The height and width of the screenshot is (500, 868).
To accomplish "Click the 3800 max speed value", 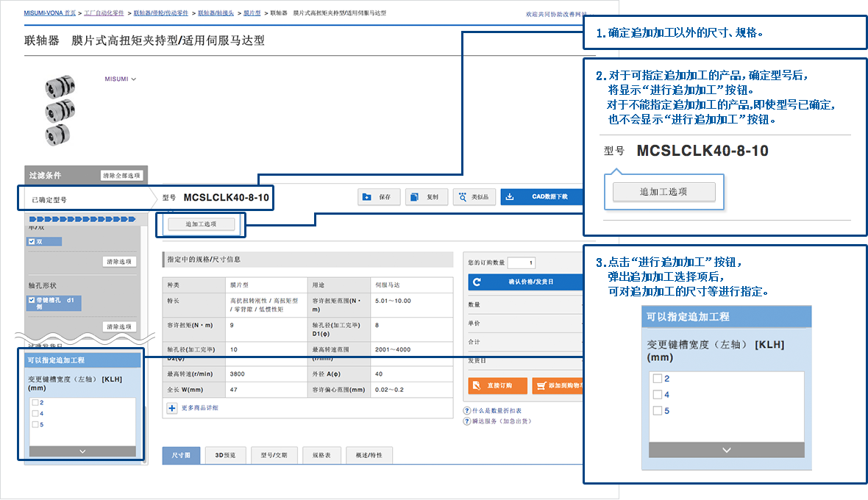I will pos(238,374).
